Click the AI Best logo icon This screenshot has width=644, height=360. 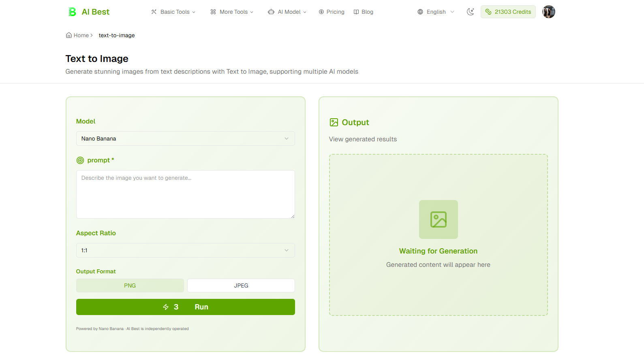click(72, 12)
